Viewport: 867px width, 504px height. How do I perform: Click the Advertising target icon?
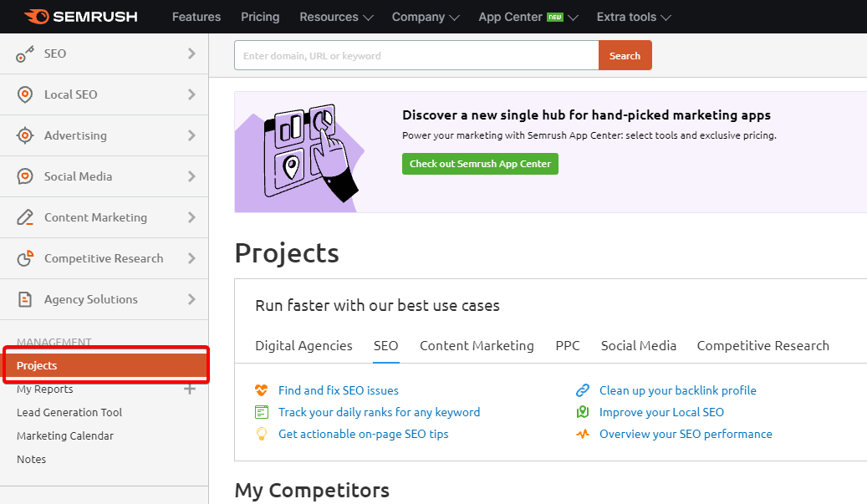tap(25, 135)
